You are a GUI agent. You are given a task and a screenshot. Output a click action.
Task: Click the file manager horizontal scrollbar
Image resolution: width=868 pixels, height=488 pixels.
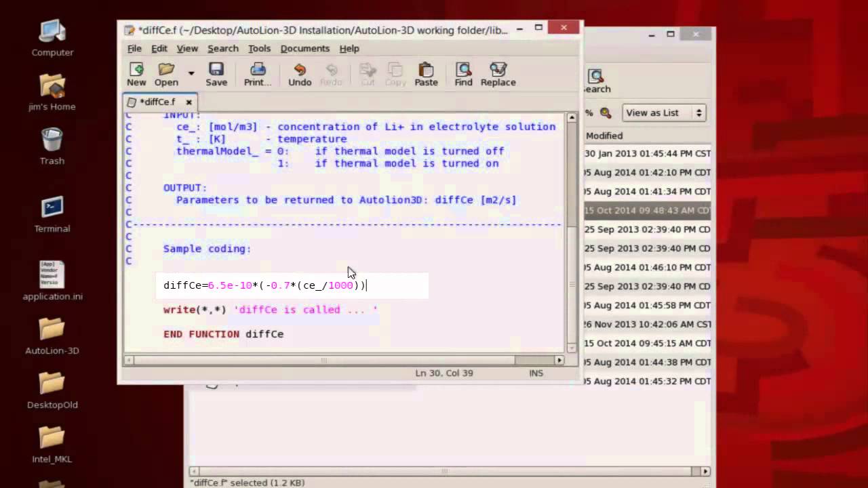(445, 471)
